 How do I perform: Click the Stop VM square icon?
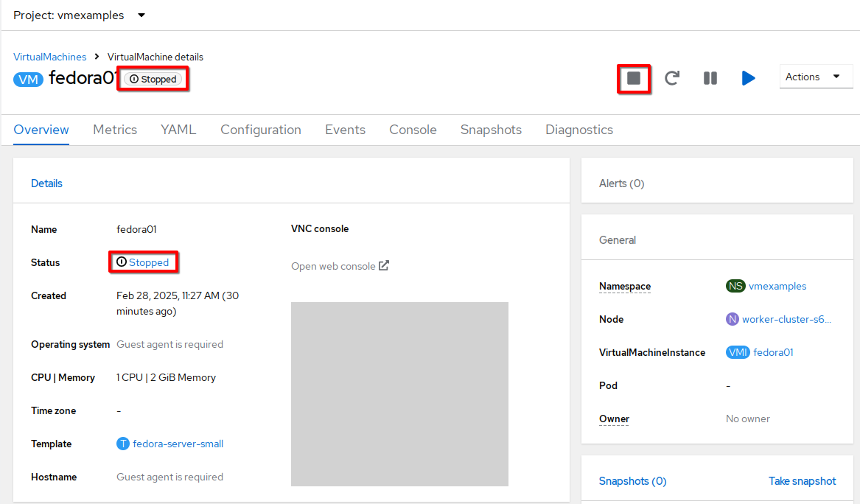tap(634, 78)
